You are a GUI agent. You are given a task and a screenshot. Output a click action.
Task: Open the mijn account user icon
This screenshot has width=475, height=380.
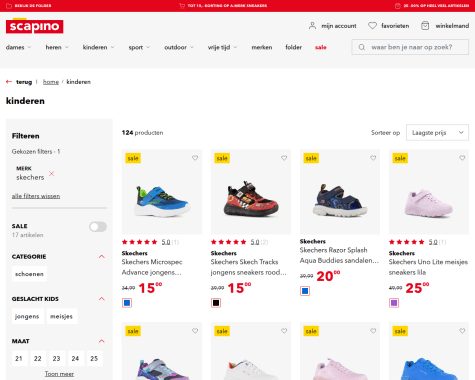coord(312,26)
